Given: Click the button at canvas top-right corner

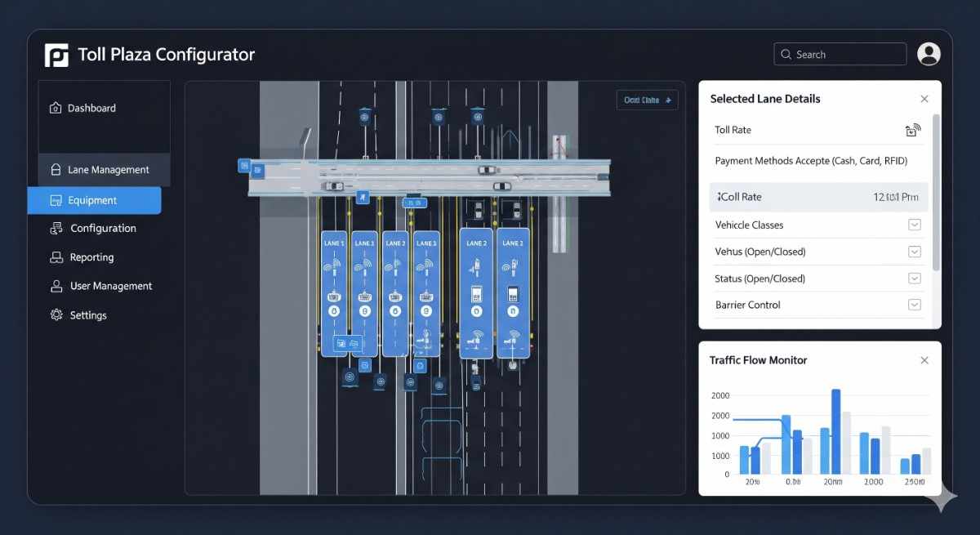Looking at the screenshot, I should coord(647,100).
